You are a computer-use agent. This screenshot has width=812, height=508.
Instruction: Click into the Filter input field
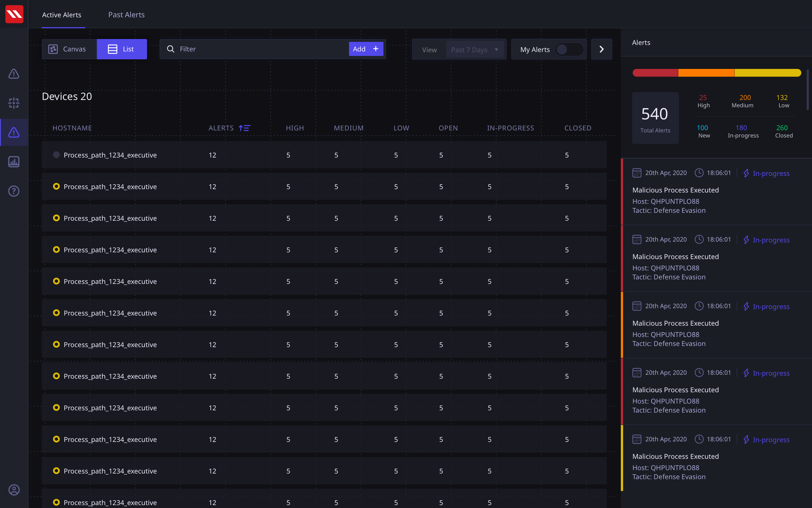262,49
